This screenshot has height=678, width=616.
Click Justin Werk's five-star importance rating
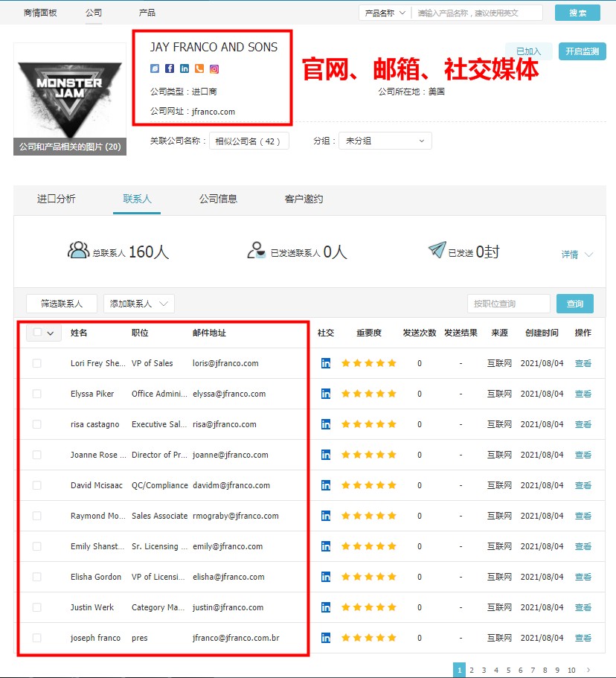pyautogui.click(x=369, y=607)
